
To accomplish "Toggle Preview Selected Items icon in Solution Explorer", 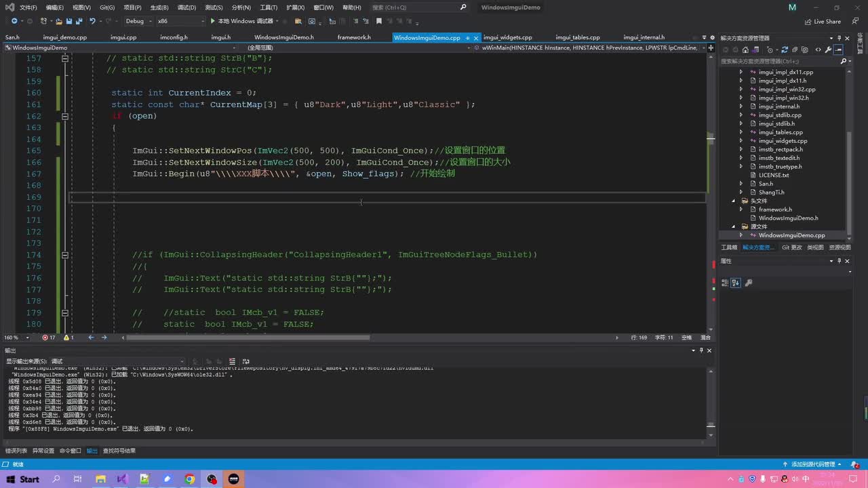I will click(x=838, y=49).
